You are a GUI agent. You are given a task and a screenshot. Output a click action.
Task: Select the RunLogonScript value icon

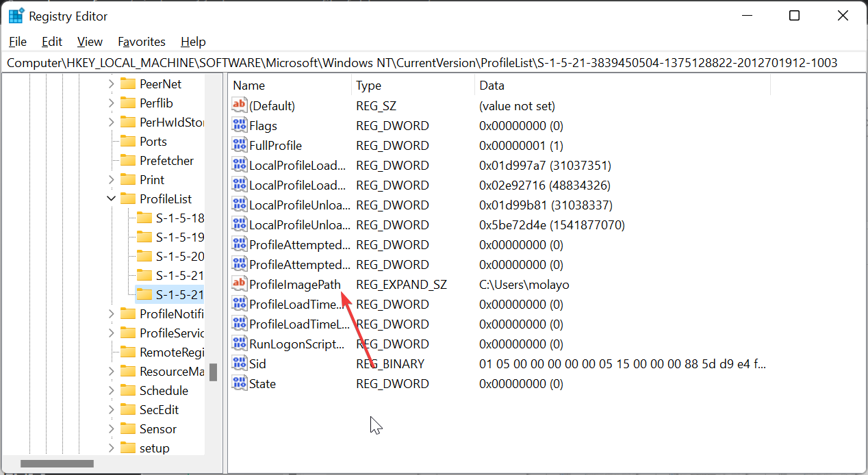[x=239, y=344]
